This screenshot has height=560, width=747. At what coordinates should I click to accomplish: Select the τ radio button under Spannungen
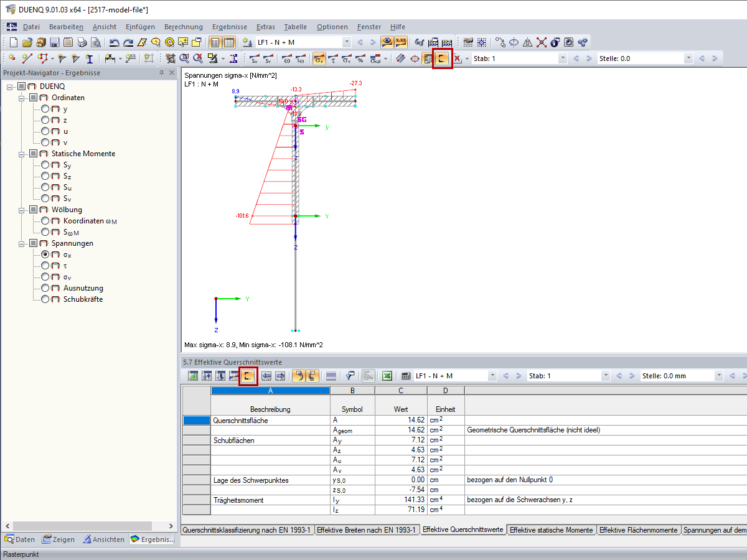coord(45,266)
